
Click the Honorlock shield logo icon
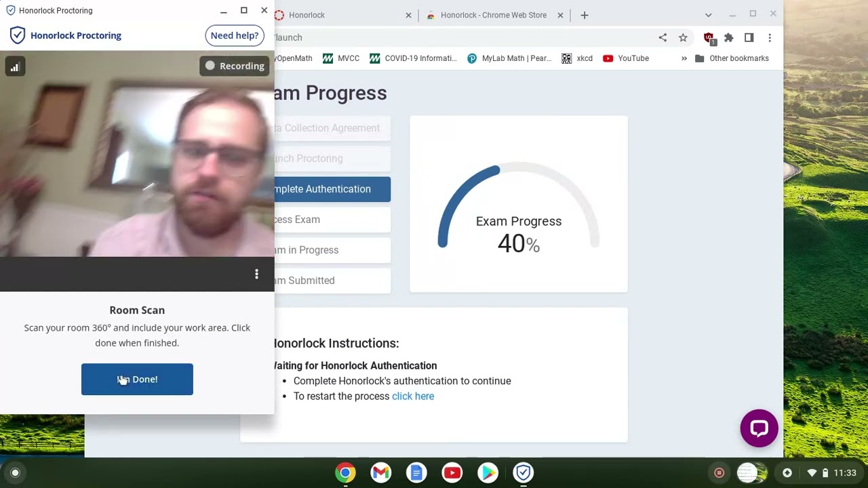tap(18, 35)
